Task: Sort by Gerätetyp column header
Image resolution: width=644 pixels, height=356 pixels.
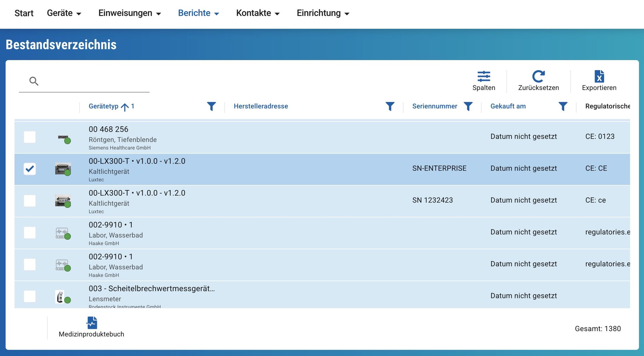Action: point(103,106)
